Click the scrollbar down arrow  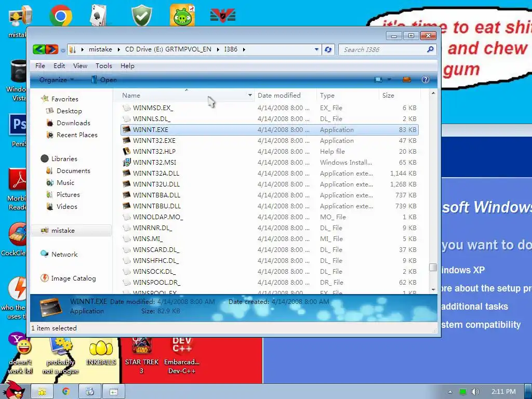[433, 289]
